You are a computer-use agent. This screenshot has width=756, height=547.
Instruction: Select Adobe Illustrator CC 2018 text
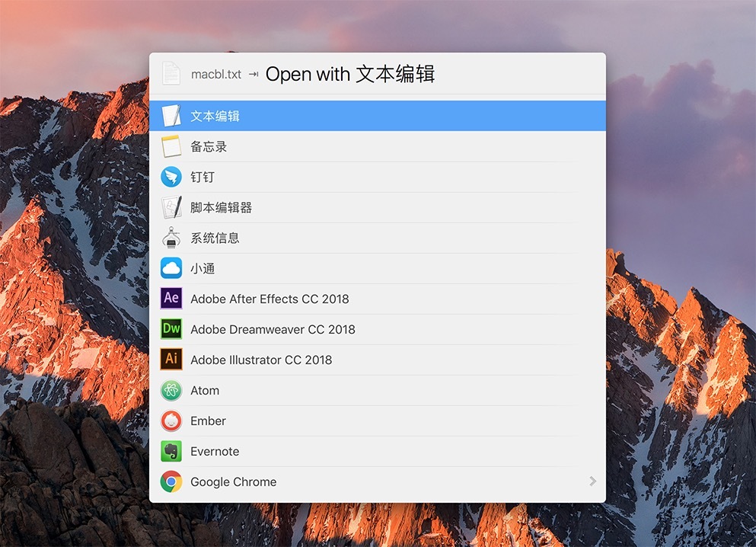pyautogui.click(x=261, y=360)
